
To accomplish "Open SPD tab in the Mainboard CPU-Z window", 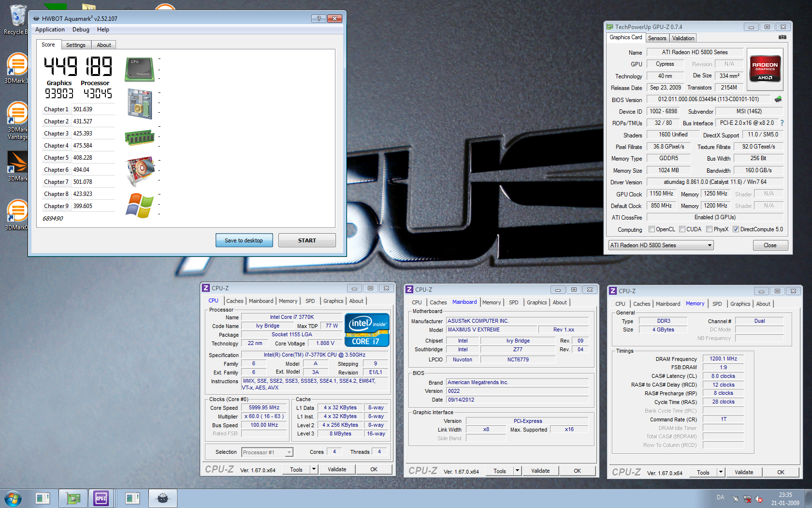I will click(513, 302).
